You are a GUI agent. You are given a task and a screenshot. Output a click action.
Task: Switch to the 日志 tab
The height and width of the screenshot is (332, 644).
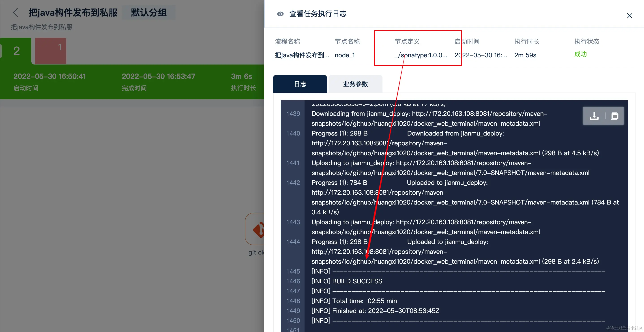pyautogui.click(x=300, y=84)
